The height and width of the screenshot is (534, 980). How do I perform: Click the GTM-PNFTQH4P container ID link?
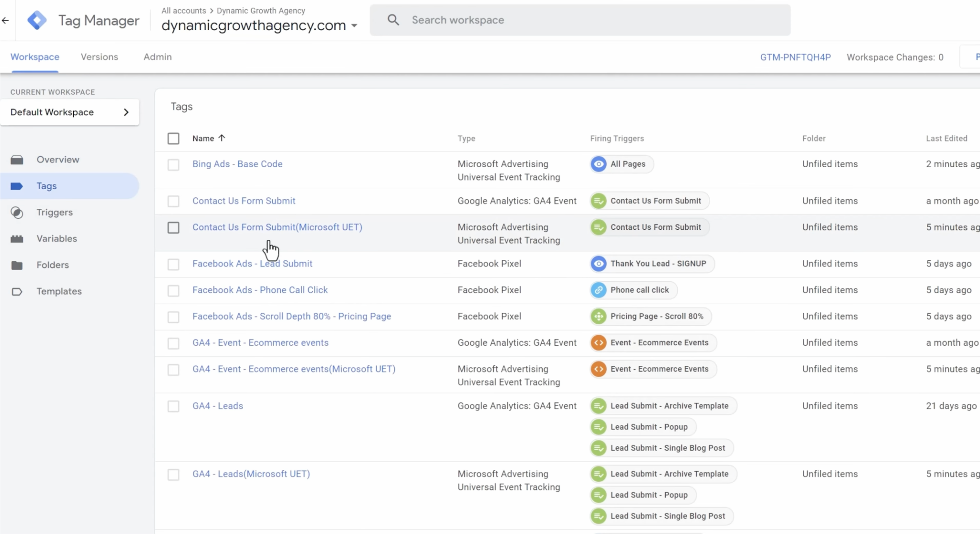click(x=795, y=57)
